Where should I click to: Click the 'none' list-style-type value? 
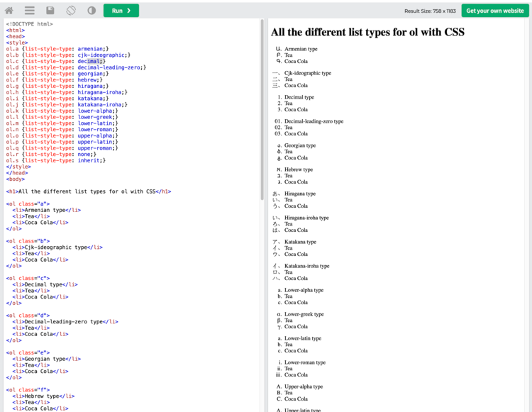[x=84, y=154]
